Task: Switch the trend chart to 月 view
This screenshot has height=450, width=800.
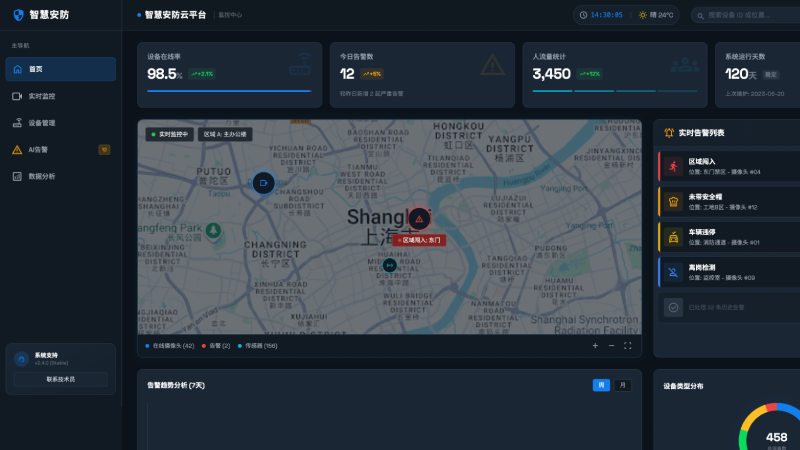Action: pyautogui.click(x=621, y=385)
